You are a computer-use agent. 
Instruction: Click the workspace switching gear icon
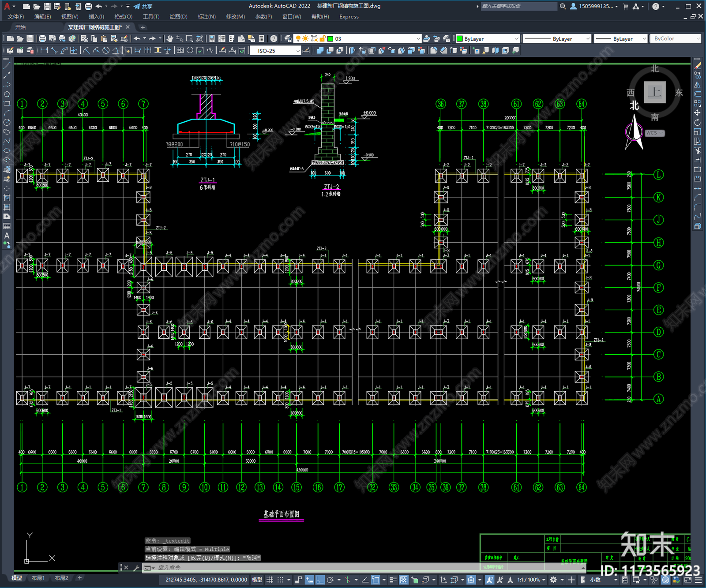click(553, 580)
